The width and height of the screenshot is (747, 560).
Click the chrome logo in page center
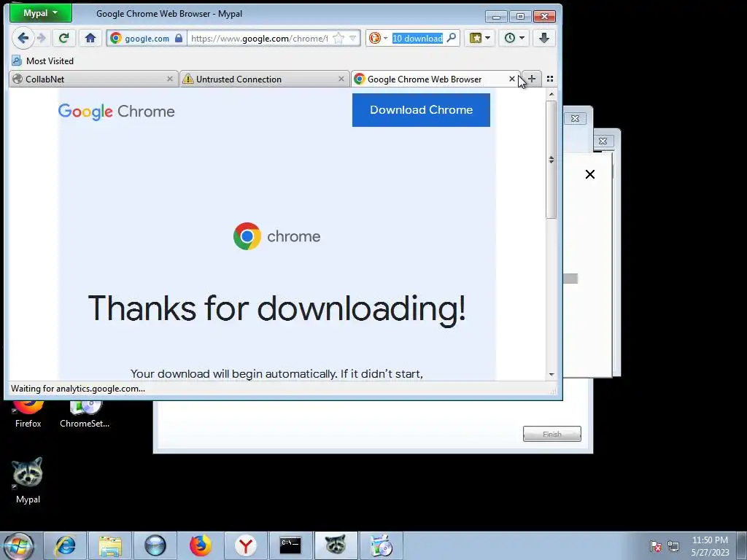(x=276, y=236)
